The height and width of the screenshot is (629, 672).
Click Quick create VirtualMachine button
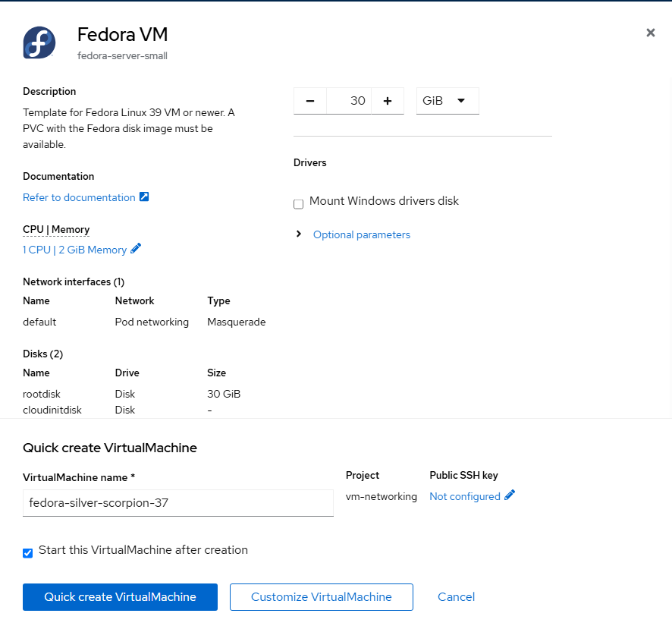120,597
